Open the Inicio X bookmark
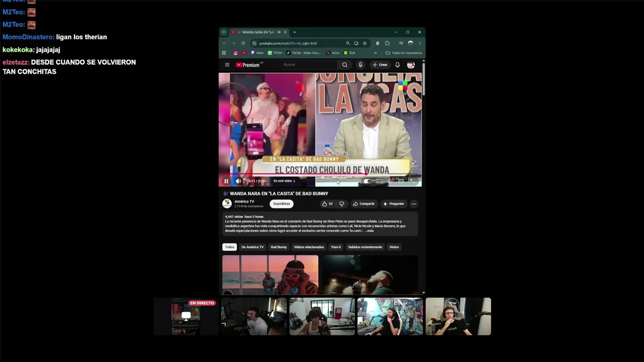 [333, 53]
